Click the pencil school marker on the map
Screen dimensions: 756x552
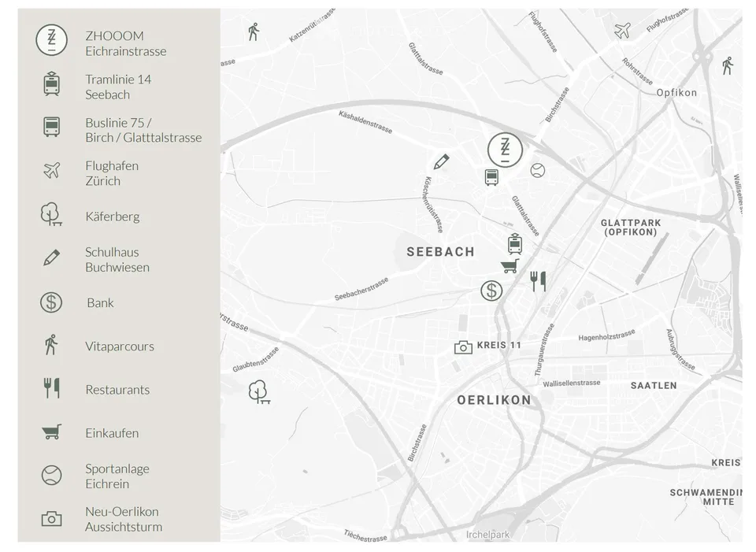point(441,161)
